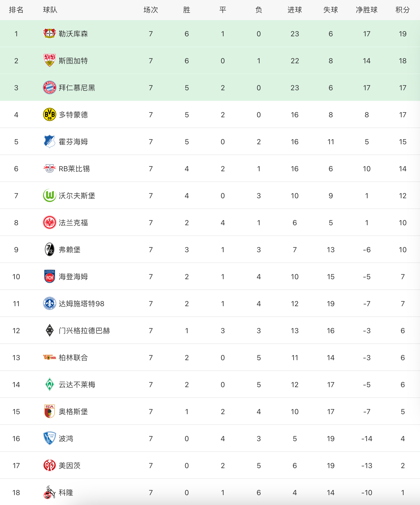Click the 奥格斯堡 team name
This screenshot has width=420, height=505.
click(73, 411)
